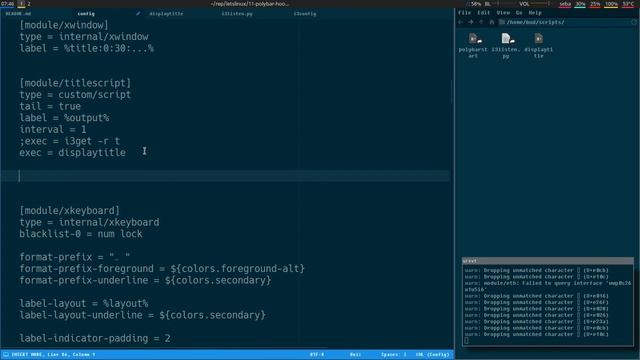
Task: Click the line "type = internal/xwindow"
Action: click(84, 37)
